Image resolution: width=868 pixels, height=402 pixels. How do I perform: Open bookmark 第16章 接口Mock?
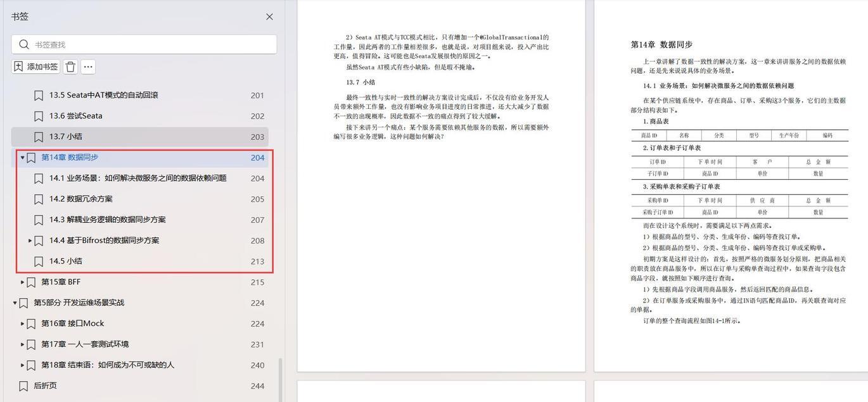pos(73,323)
